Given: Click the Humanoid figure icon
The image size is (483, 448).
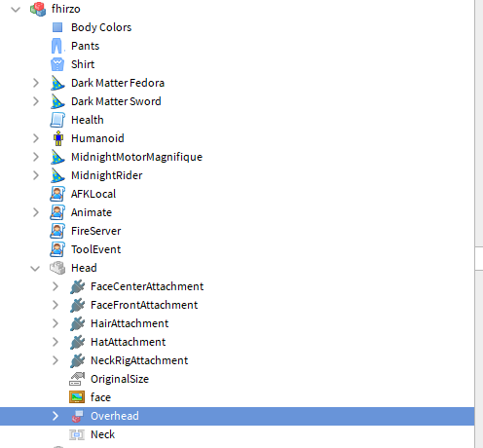Looking at the screenshot, I should (58, 138).
